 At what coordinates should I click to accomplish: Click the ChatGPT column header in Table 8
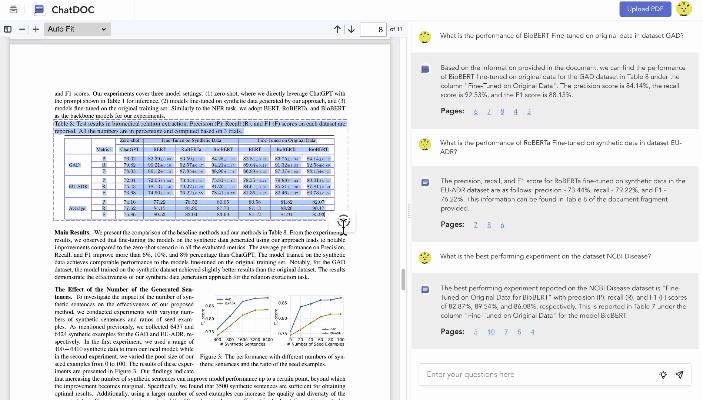[x=130, y=149]
